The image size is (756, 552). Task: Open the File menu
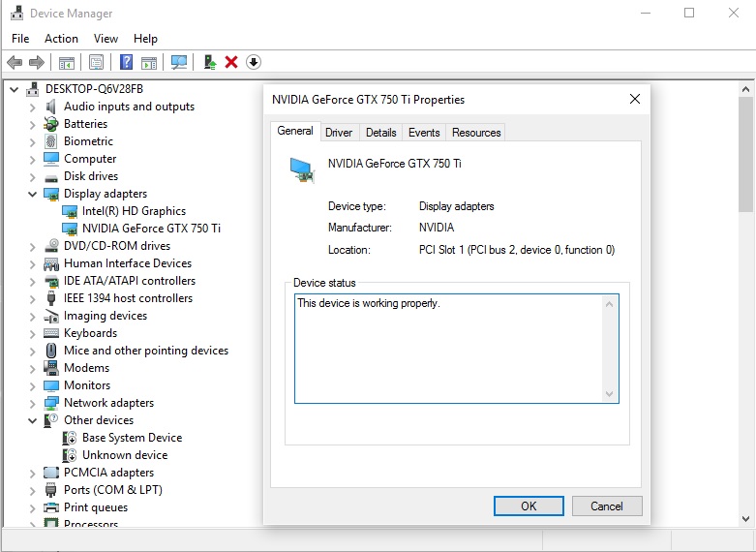tap(20, 39)
